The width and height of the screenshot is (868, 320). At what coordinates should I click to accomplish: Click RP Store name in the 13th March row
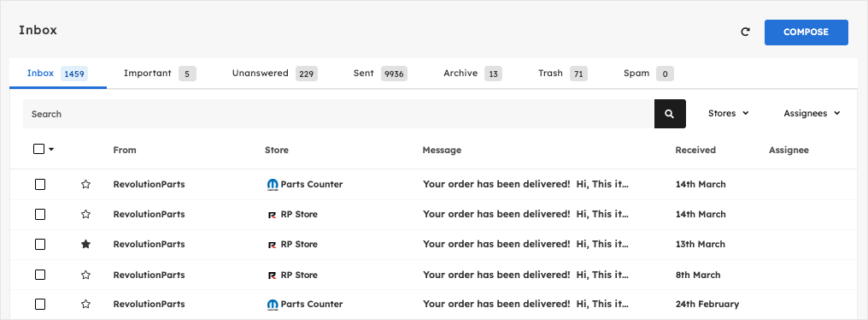point(299,244)
